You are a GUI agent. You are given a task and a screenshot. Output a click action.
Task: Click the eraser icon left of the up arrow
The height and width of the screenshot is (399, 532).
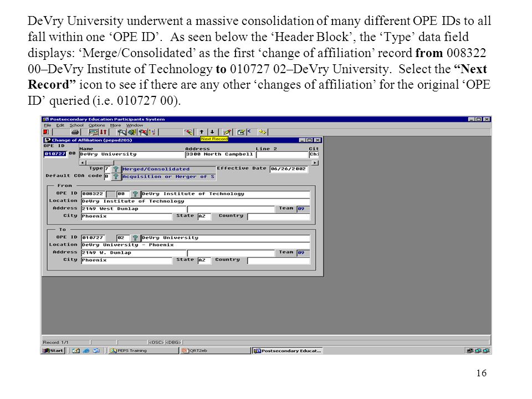tap(189, 132)
